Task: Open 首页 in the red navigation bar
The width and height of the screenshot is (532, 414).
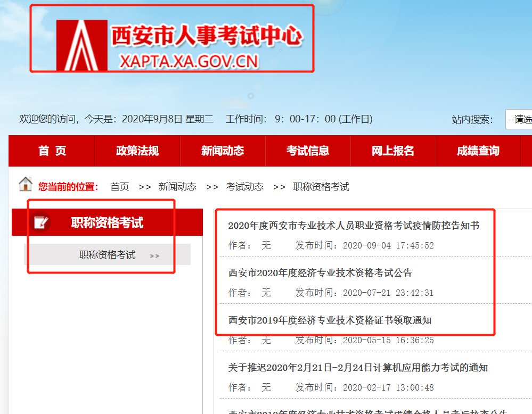Action: pyautogui.click(x=52, y=151)
